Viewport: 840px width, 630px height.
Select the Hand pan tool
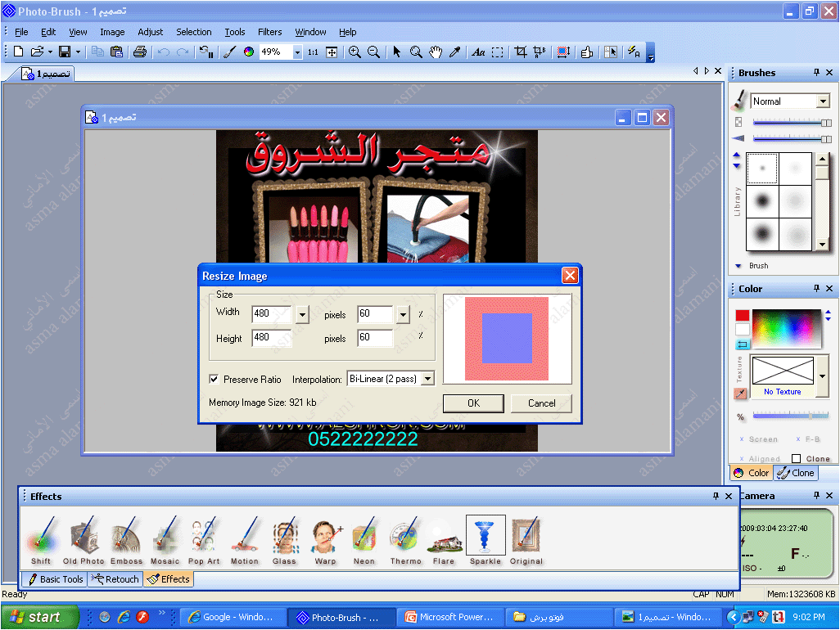point(436,52)
